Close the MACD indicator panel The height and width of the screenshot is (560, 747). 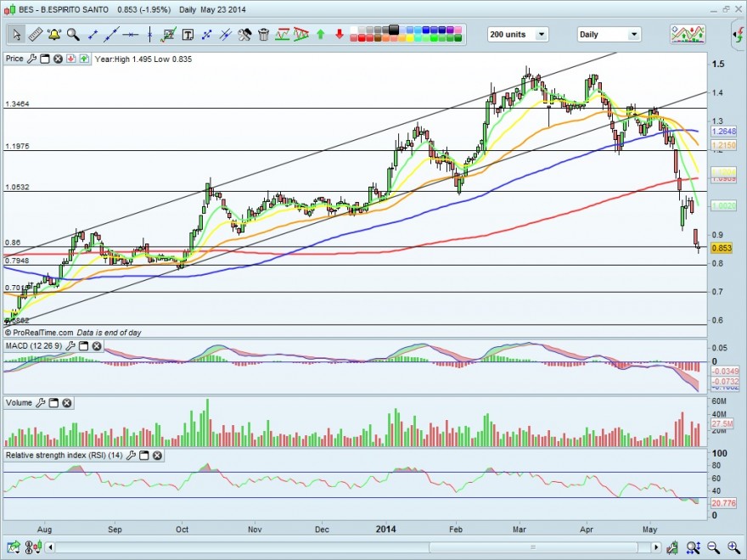(97, 345)
